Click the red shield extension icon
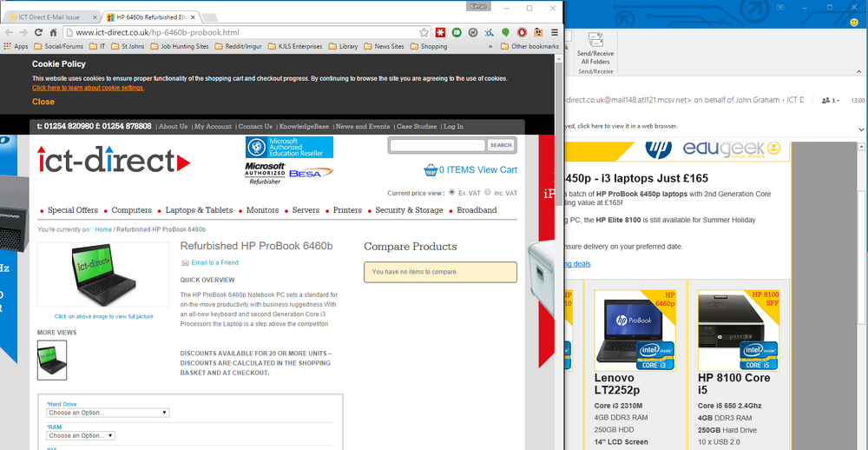Screen dimensions: 868x450 [x=522, y=33]
